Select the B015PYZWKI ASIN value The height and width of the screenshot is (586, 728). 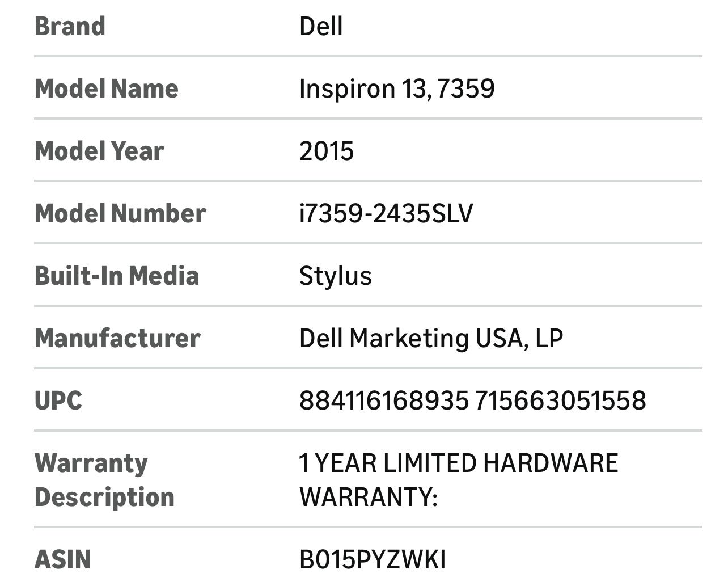(373, 559)
